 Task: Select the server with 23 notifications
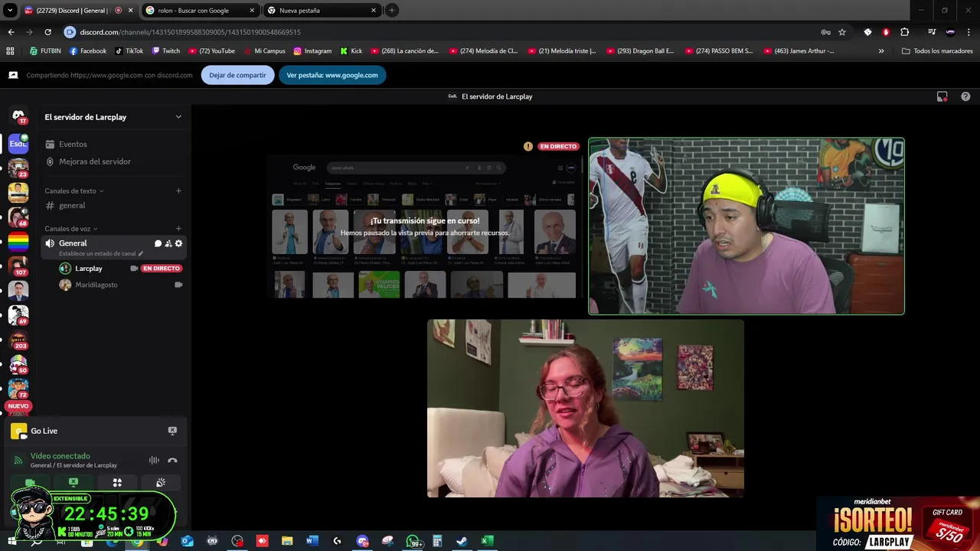(18, 168)
